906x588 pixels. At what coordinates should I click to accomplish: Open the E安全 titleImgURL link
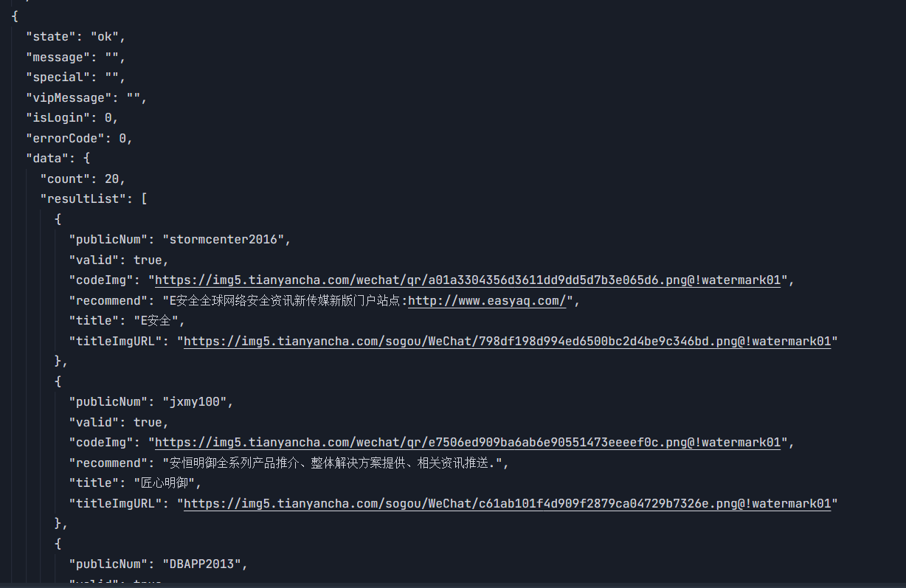point(507,342)
